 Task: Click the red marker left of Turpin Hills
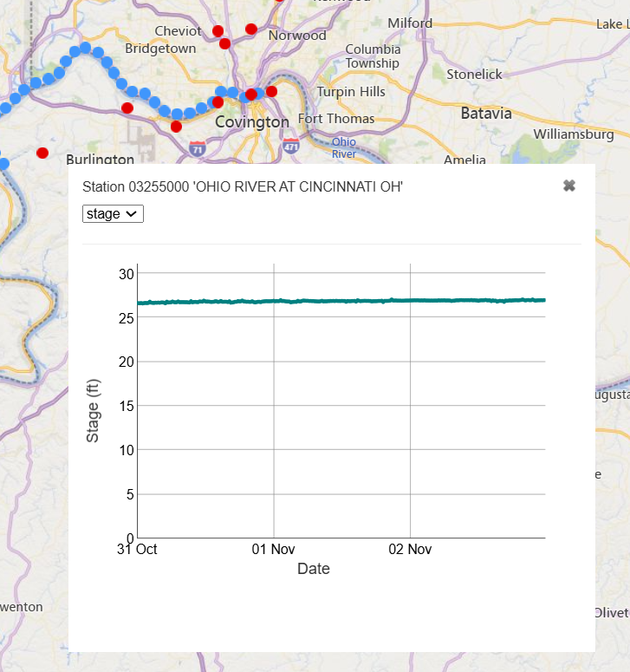(271, 91)
